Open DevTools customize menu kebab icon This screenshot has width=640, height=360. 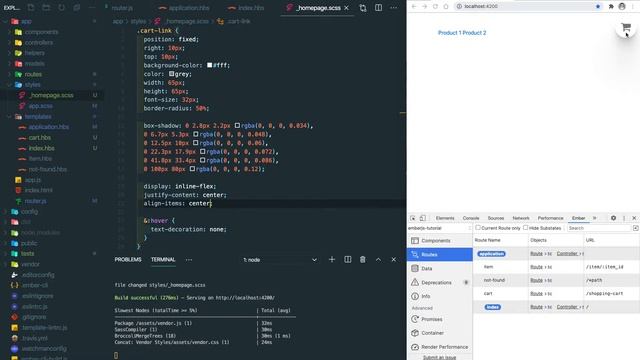624,218
